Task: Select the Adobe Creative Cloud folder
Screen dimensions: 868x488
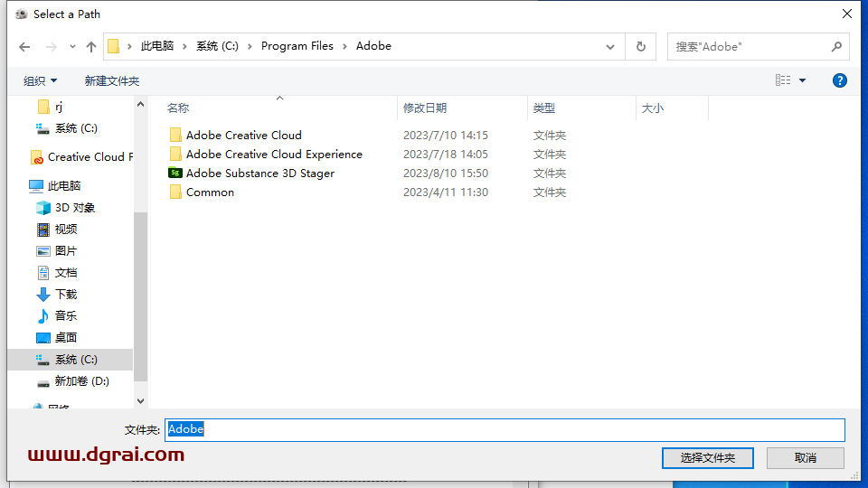Action: point(243,135)
